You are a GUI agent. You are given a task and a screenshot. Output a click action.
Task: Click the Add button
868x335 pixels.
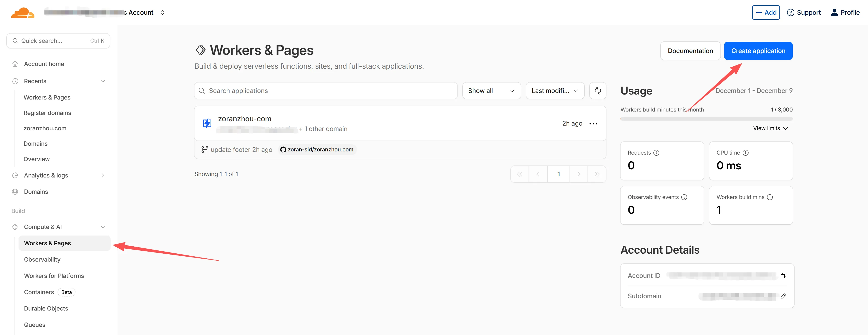coord(766,12)
